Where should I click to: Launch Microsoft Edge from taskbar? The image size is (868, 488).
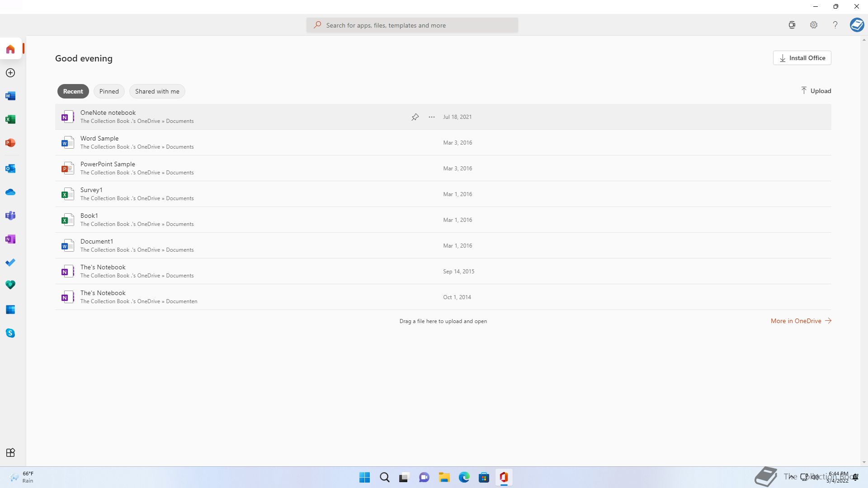click(464, 477)
